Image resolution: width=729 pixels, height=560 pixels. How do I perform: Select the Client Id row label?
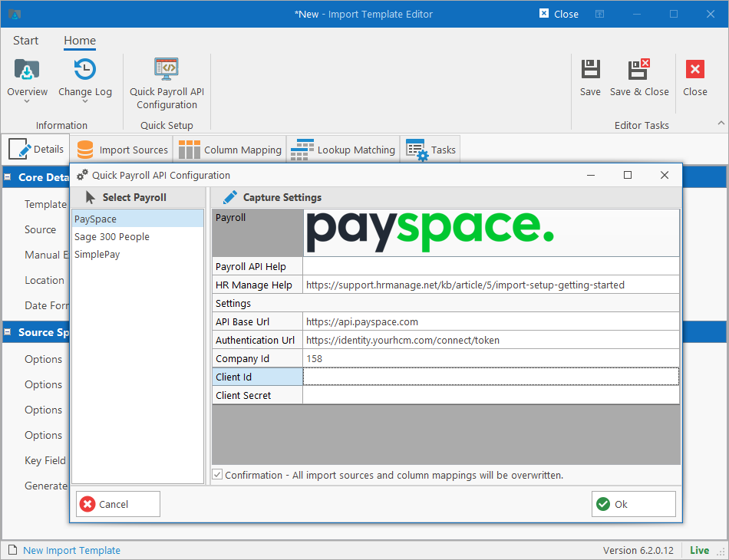(257, 377)
